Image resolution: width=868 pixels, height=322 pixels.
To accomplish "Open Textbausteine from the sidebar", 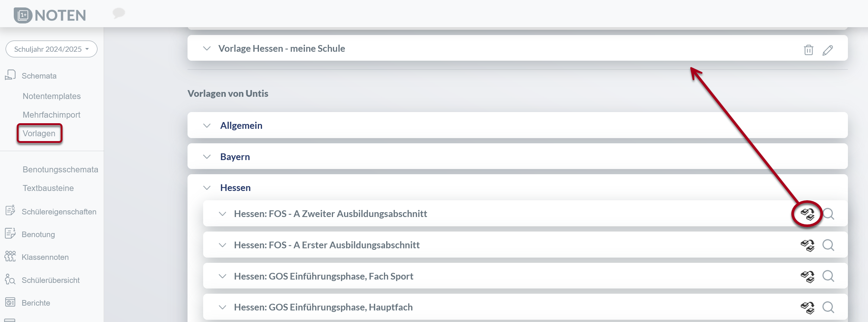I will tap(48, 188).
